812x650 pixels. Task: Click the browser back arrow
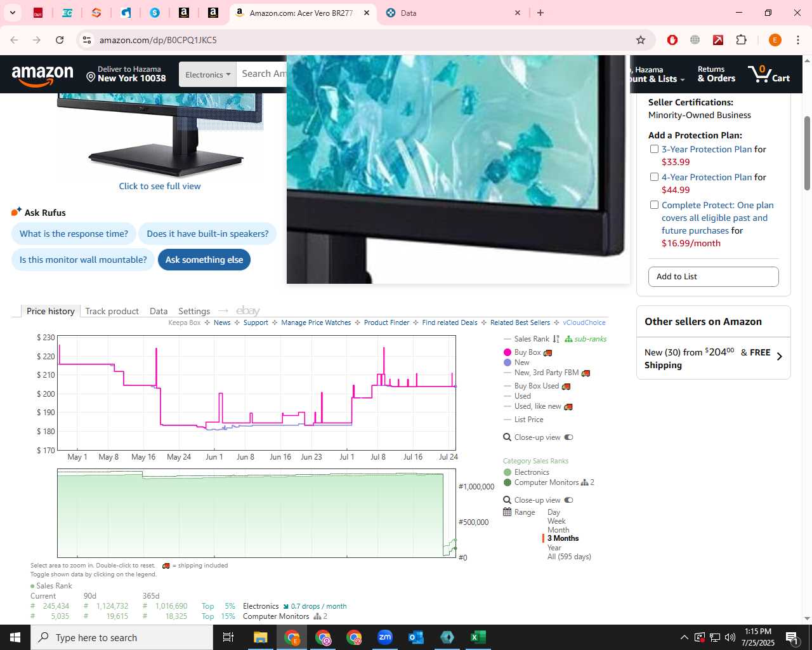coord(14,40)
